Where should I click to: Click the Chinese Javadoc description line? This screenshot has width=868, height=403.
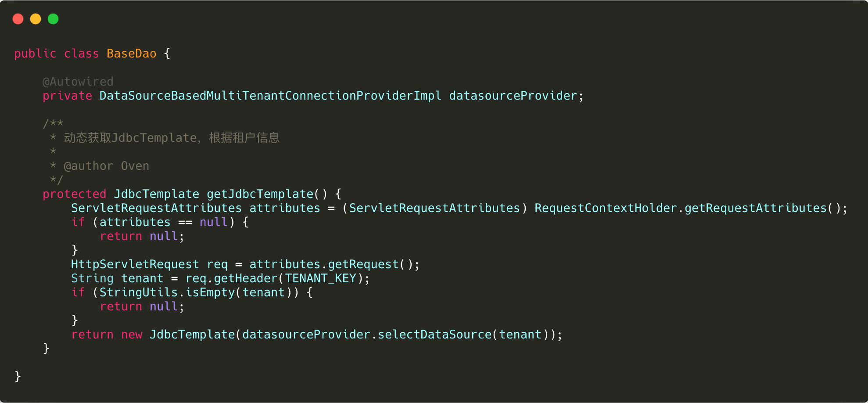click(x=171, y=138)
